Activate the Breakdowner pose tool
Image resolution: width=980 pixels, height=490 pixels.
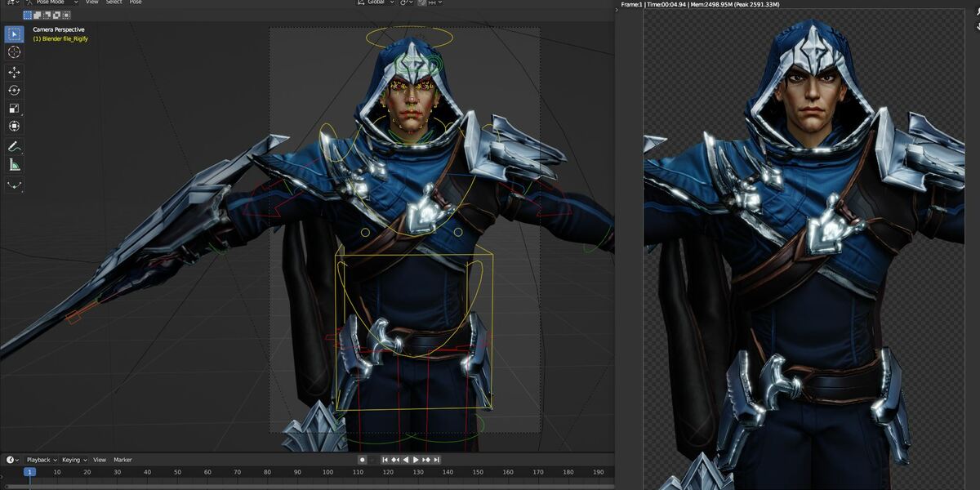[x=14, y=185]
